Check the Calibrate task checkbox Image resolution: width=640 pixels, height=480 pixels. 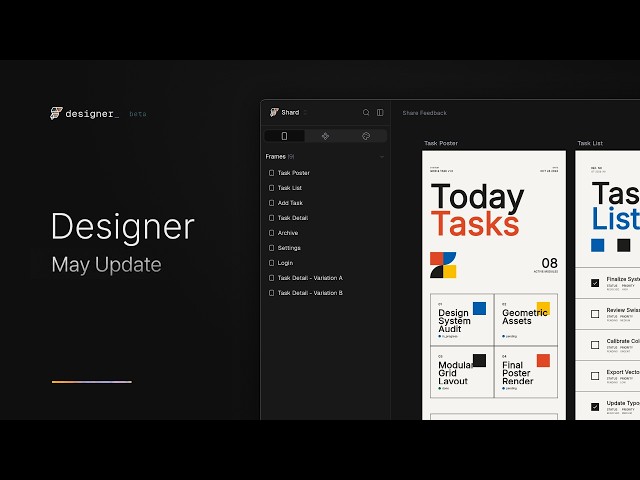point(595,345)
